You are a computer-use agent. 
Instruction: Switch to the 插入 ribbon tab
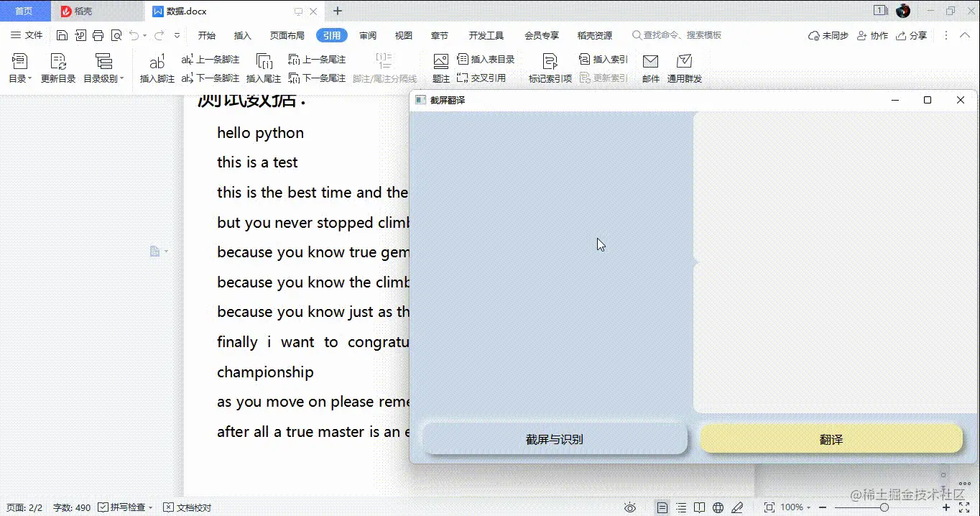pos(243,35)
